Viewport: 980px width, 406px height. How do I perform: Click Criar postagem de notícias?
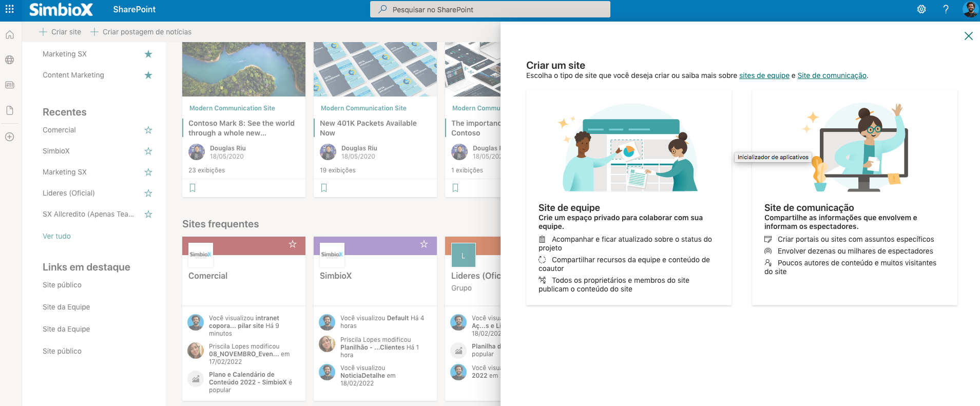click(x=141, y=32)
